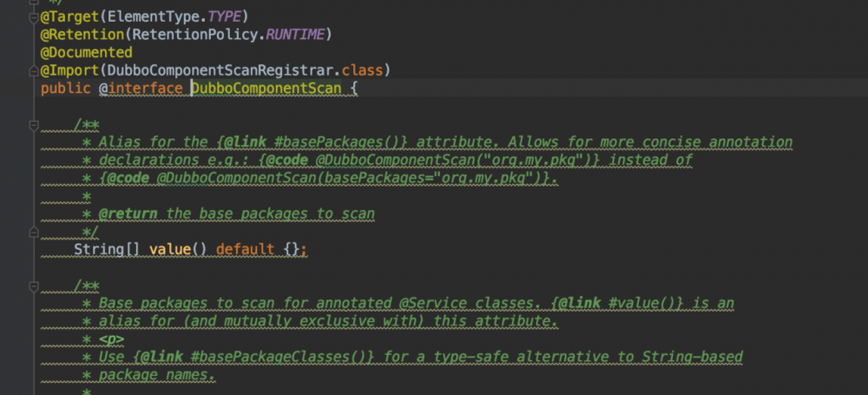868x395 pixels.
Task: Click the @Documented annotation
Action: tap(86, 53)
